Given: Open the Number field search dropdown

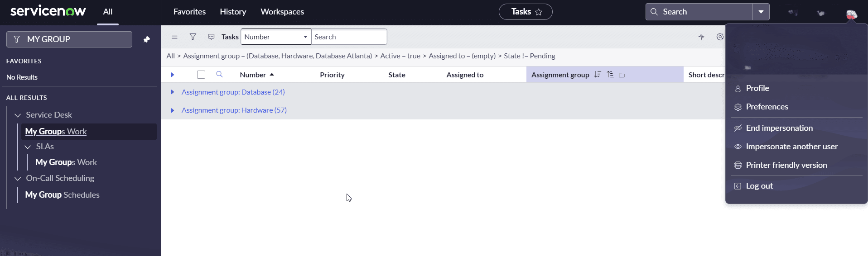Looking at the screenshot, I should click(x=275, y=37).
